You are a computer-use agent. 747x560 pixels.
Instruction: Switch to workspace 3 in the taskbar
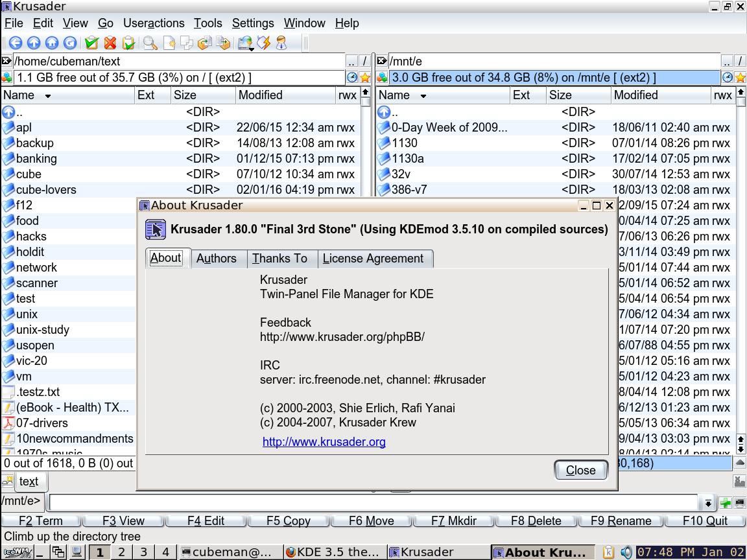(x=143, y=552)
